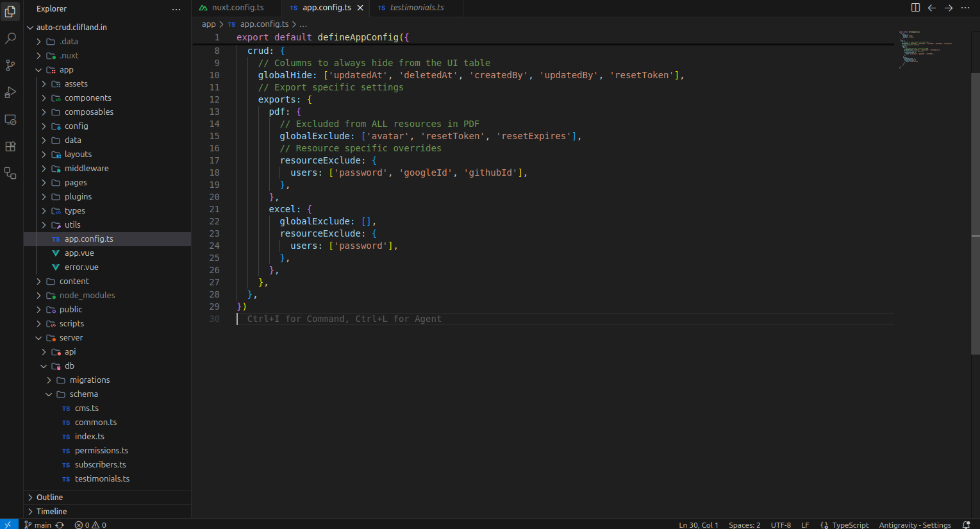The image size is (980, 529).
Task: Open the Search panel
Action: click(10, 38)
